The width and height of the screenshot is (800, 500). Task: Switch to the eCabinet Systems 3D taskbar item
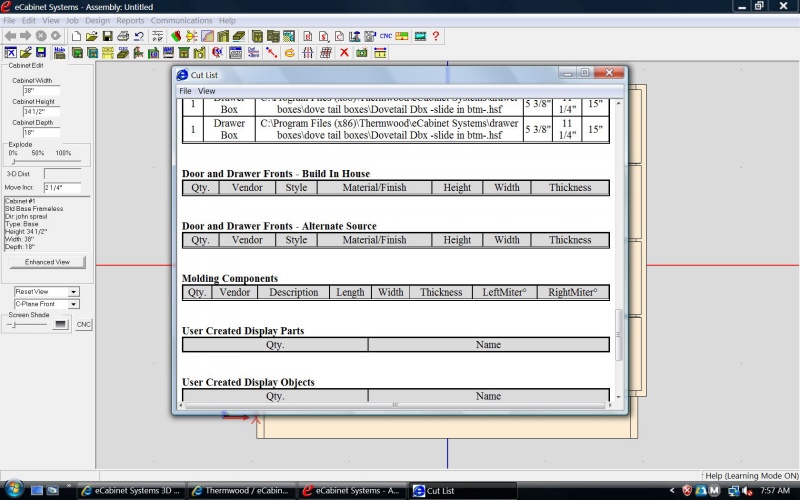coord(131,490)
